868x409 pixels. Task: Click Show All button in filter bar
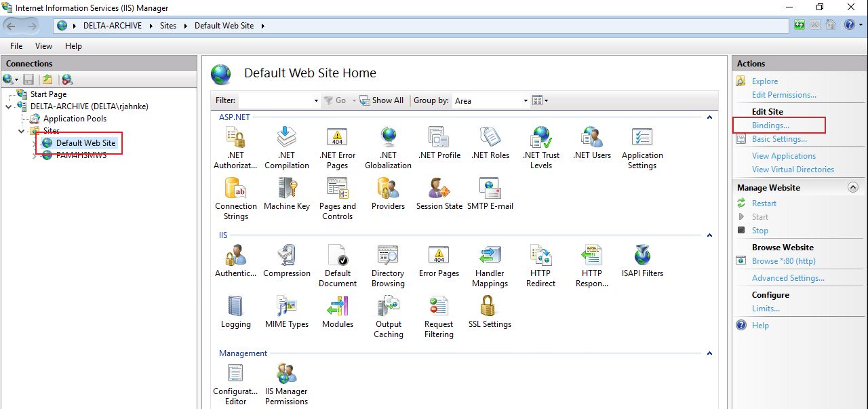(x=381, y=100)
